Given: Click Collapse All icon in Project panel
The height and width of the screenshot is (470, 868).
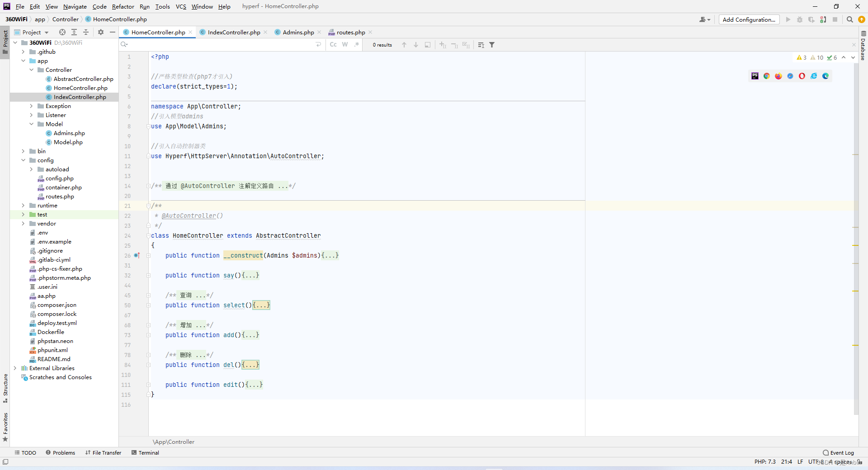Looking at the screenshot, I should [x=86, y=32].
